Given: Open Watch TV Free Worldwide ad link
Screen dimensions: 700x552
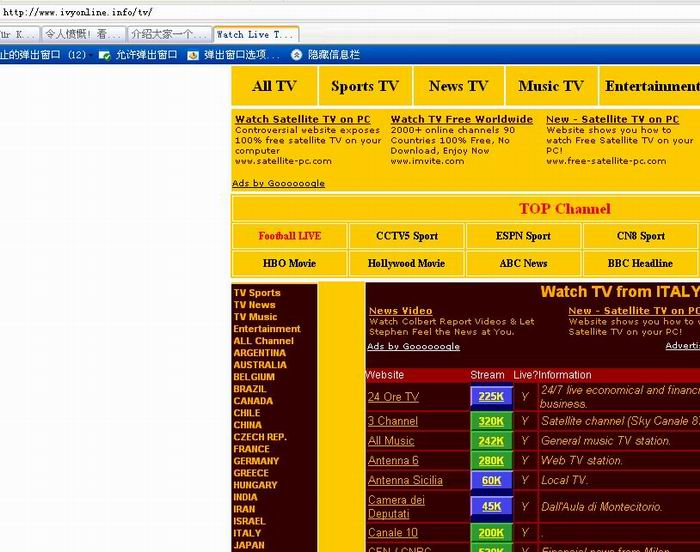Looking at the screenshot, I should (462, 119).
